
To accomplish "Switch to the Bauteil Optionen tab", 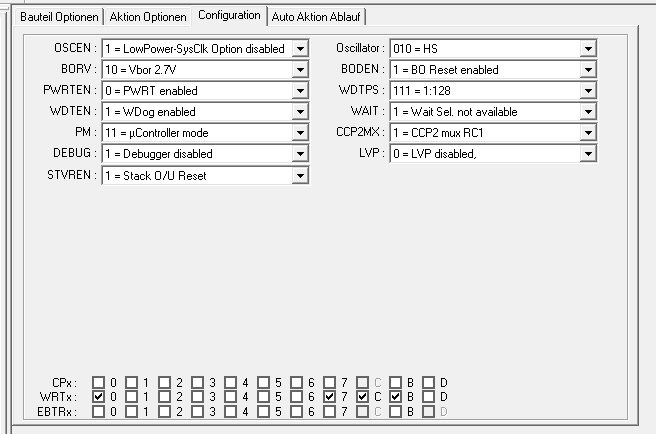I will tap(59, 17).
